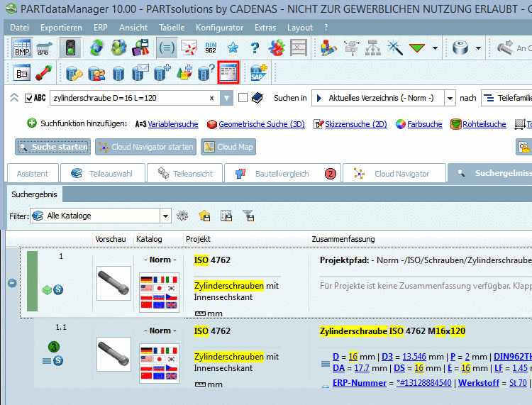Switch to the Teileauswahl tab
532x405 pixels.
(103, 174)
